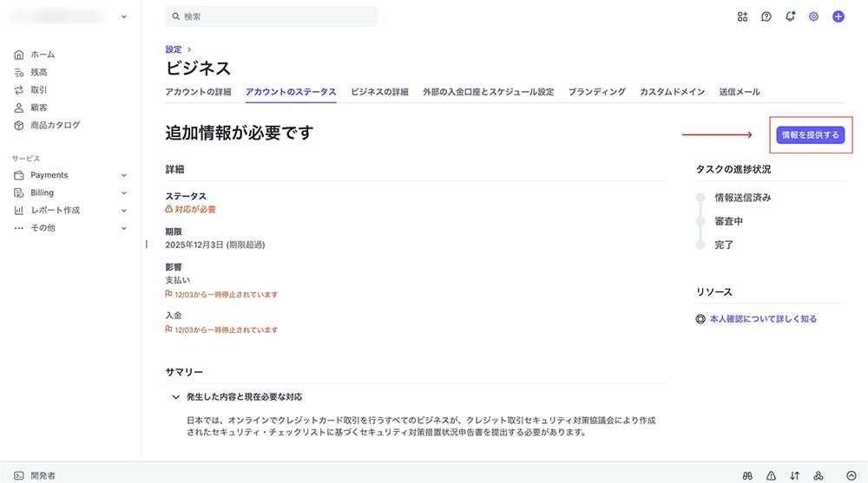Click the 2025年12月3日 (期限超過) deadline text
Image resolution: width=868 pixels, height=483 pixels.
(x=214, y=245)
